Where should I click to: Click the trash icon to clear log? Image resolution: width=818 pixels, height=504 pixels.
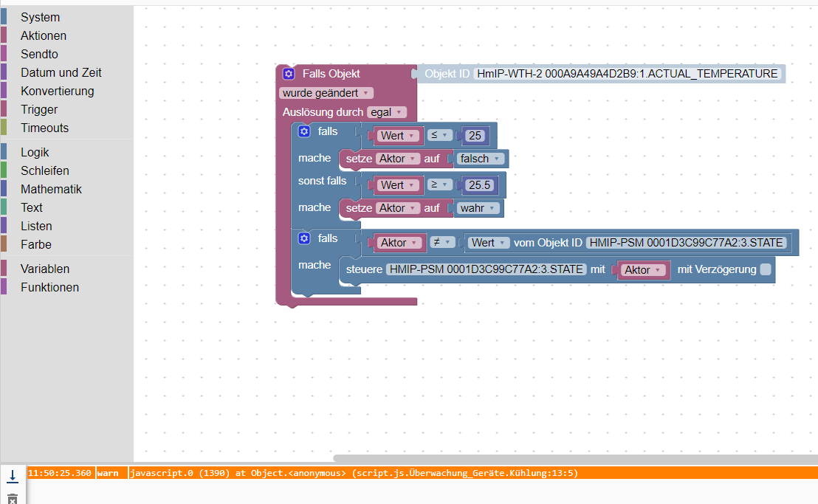click(13, 499)
